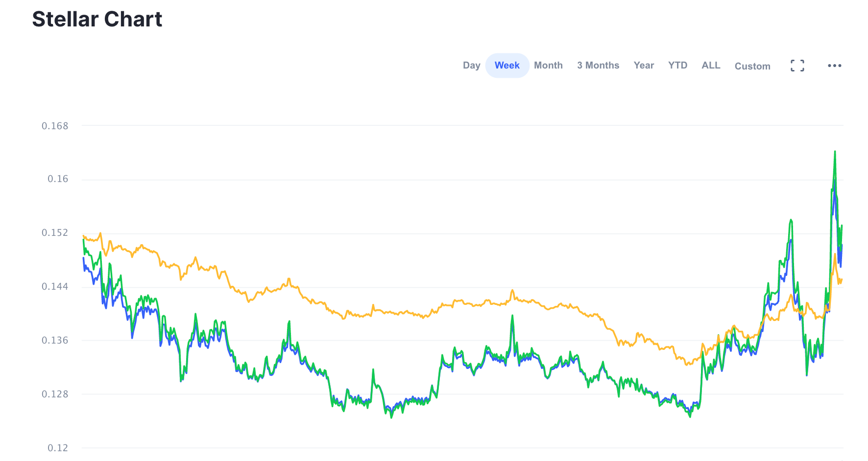The width and height of the screenshot is (868, 461).
Task: Click the 0.152 y-axis label
Action: click(x=55, y=233)
